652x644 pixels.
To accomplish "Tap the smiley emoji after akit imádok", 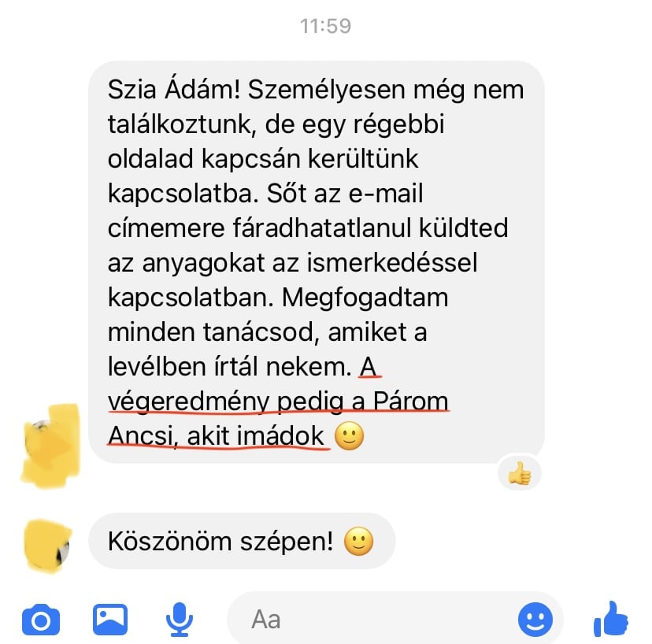I will pos(350,436).
